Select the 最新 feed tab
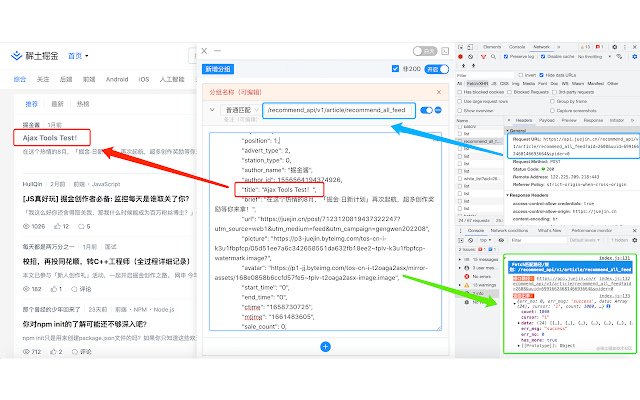 (x=57, y=104)
